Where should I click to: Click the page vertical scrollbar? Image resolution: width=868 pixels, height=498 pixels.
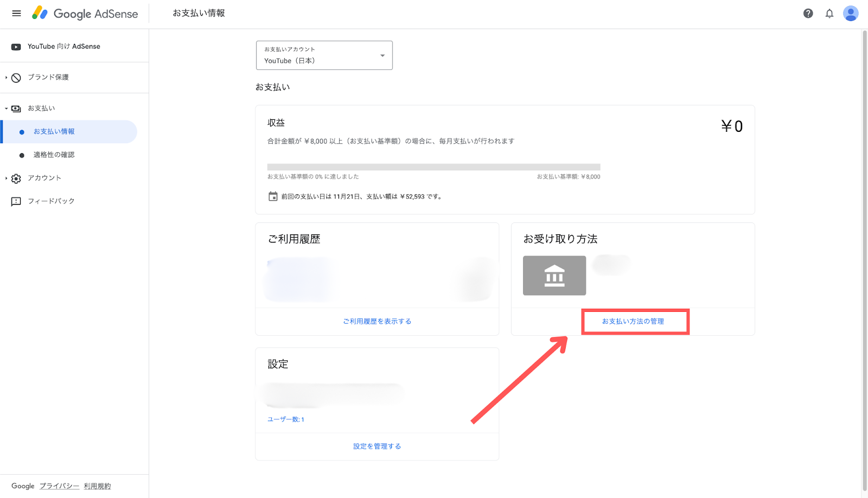tap(865, 260)
